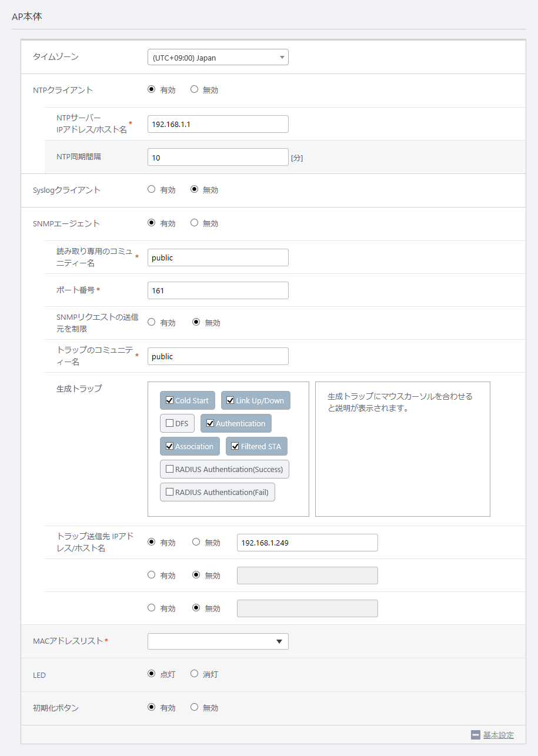Toggle the Authentication trap checkbox

pyautogui.click(x=210, y=423)
